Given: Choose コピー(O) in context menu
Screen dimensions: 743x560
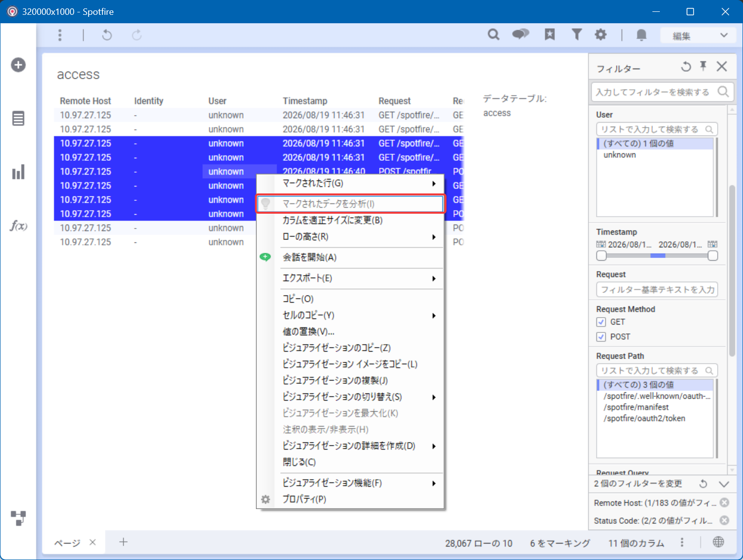Looking at the screenshot, I should coord(349,299).
